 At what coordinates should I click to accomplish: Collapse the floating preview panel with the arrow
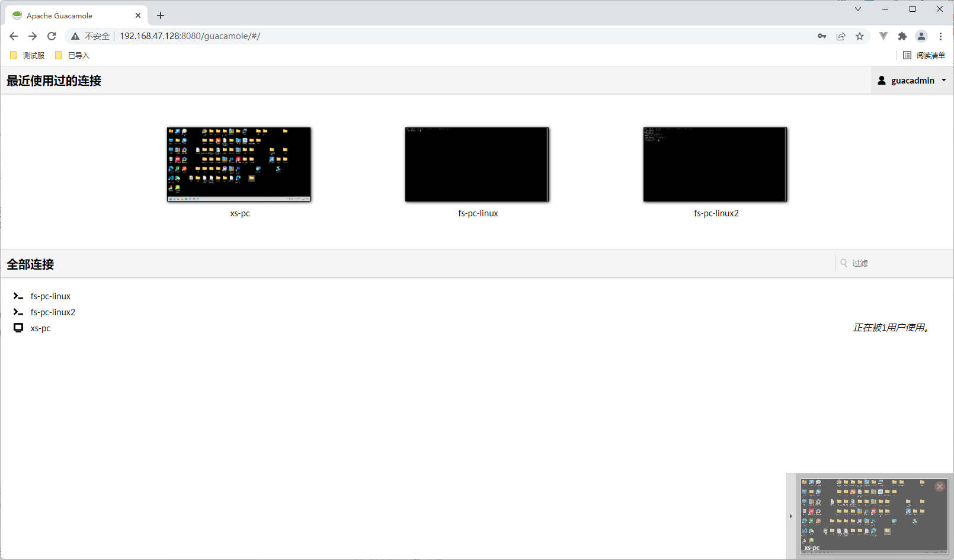(x=790, y=516)
